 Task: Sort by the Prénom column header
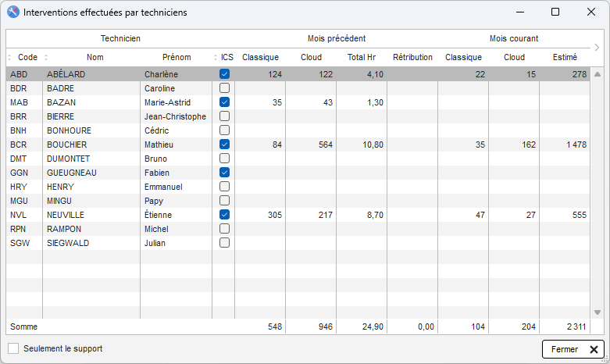click(176, 57)
